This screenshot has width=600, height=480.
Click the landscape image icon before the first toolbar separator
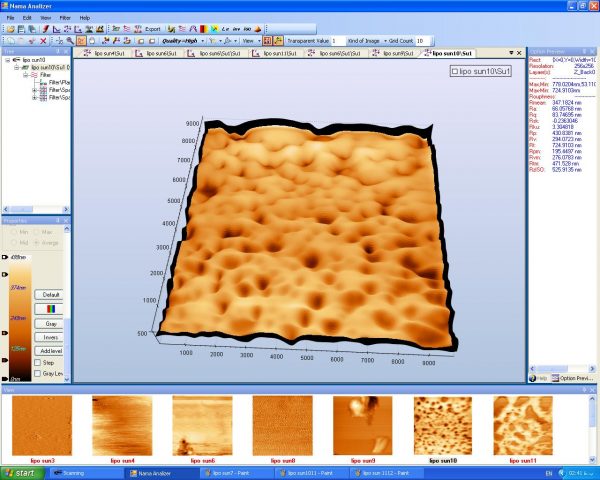[x=100, y=29]
